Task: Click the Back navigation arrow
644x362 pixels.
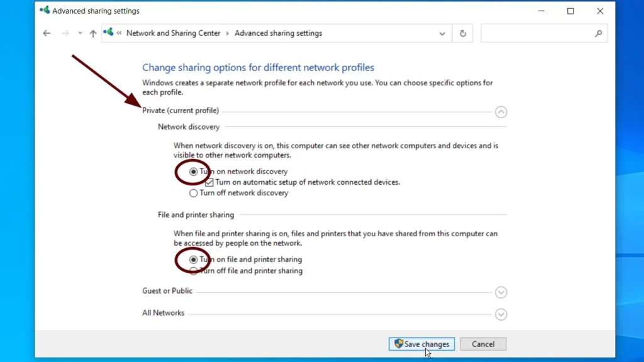Action: click(x=47, y=33)
